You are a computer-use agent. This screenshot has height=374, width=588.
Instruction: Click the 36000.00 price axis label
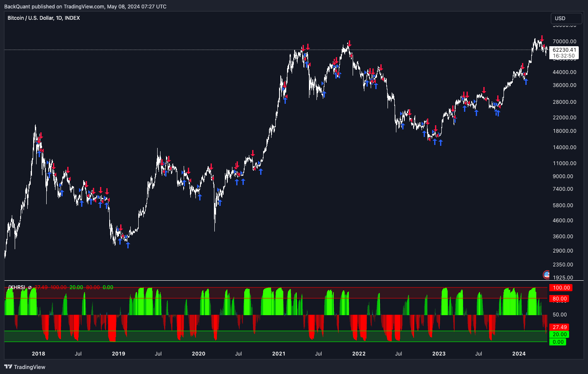[564, 85]
